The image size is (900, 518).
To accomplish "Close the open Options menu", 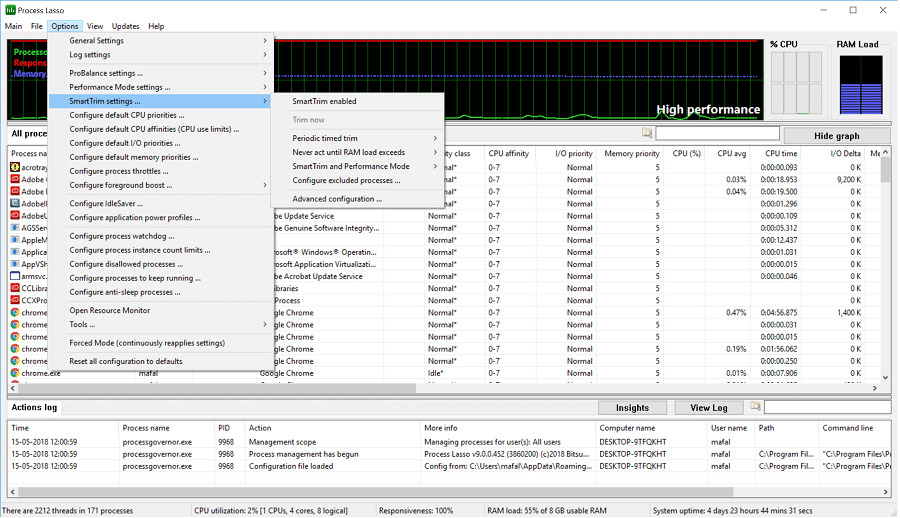I will (64, 26).
